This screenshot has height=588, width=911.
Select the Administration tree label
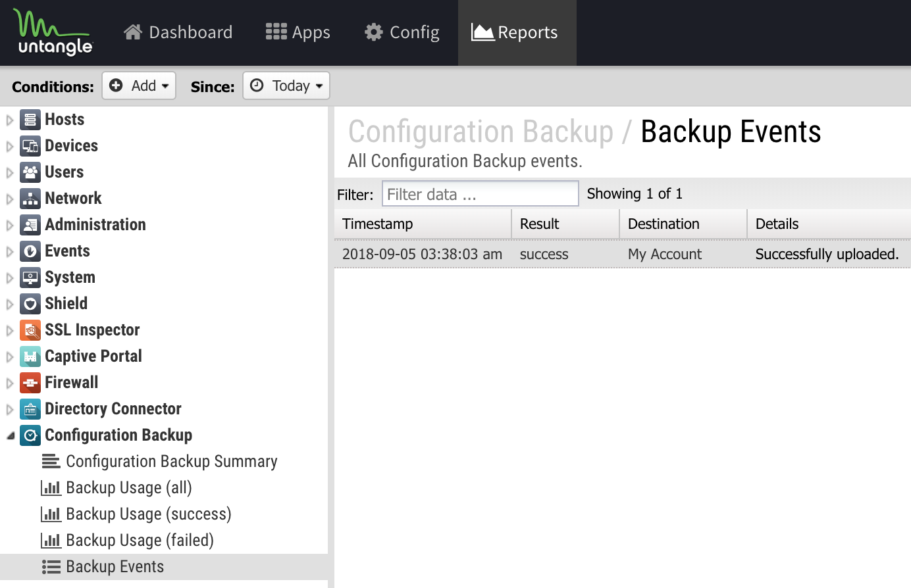(95, 225)
